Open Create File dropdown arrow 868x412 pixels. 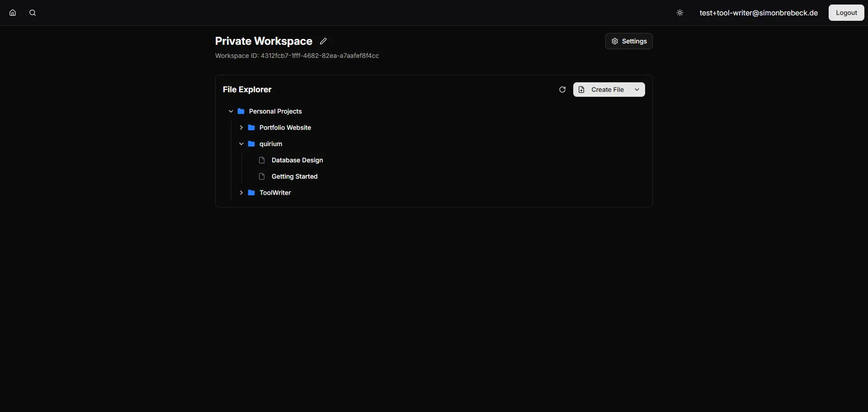637,90
